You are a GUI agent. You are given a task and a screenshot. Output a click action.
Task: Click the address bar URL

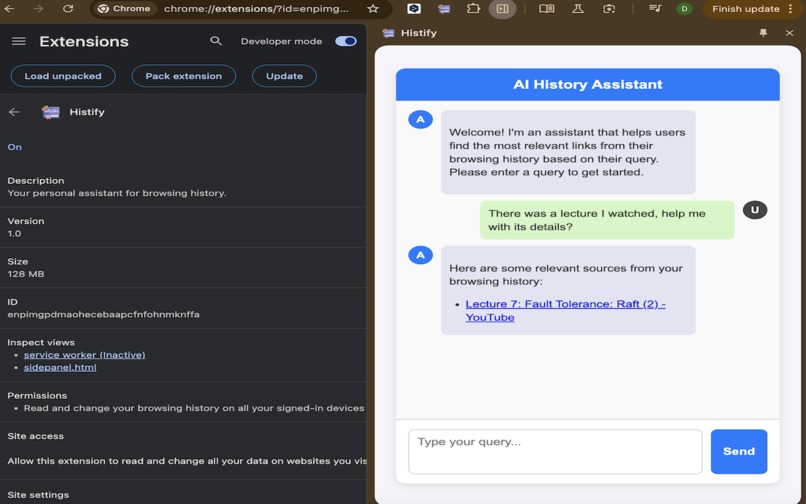pyautogui.click(x=256, y=9)
